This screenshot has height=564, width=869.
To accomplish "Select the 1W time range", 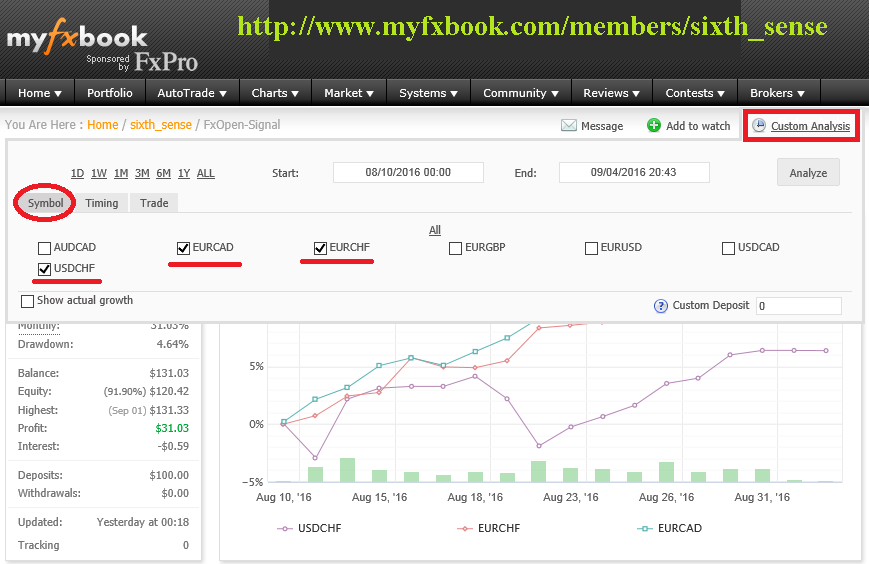I will [99, 173].
